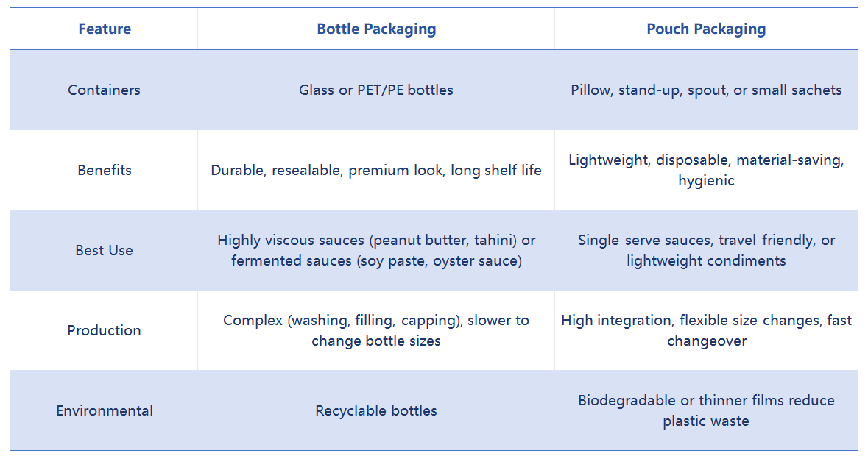The width and height of the screenshot is (868, 456).
Task: Select the Production row label
Action: [104, 331]
